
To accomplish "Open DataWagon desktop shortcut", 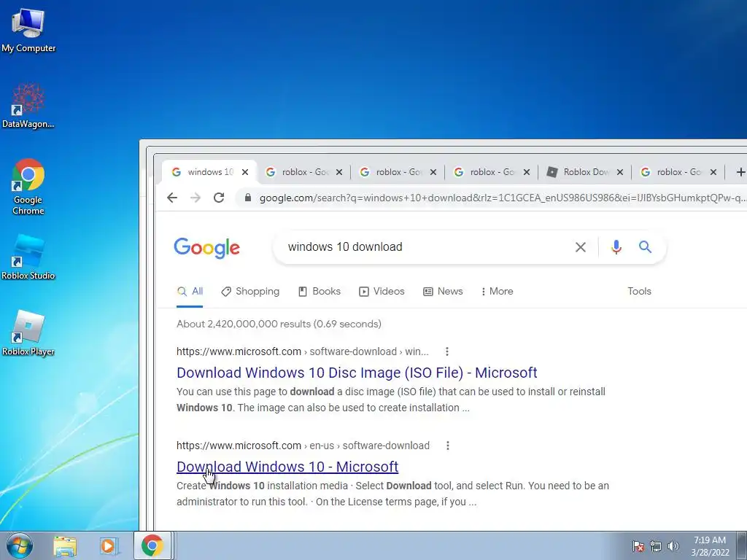I will tap(28, 106).
